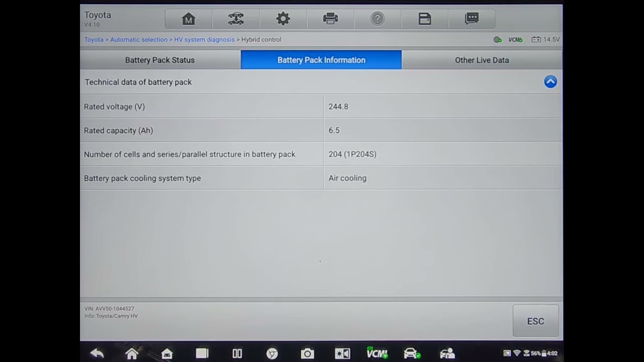
Task: Select the Rated voltage (V) row label
Action: 114,107
